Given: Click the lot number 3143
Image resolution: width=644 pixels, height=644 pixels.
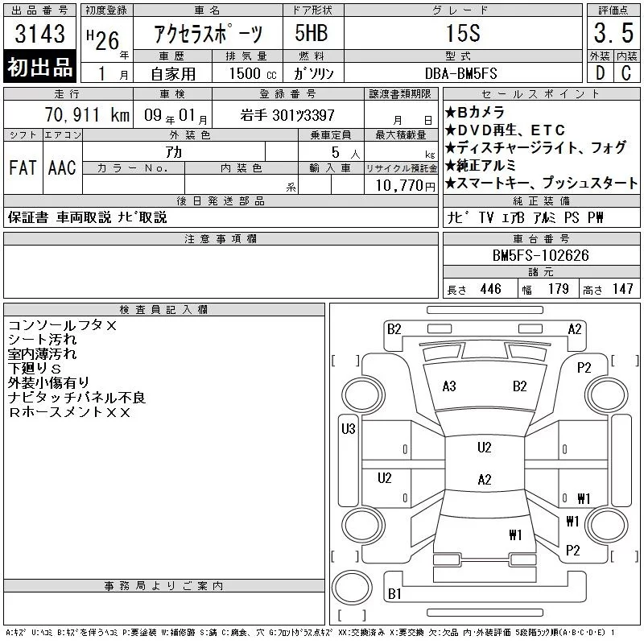Looking at the screenshot, I should point(40,35).
